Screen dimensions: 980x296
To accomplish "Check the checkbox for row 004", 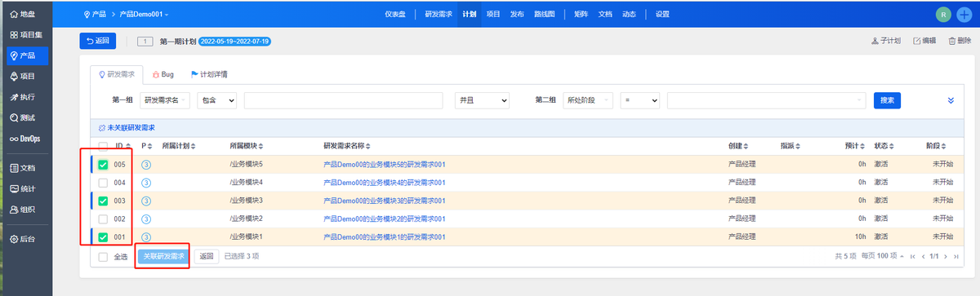I will [x=103, y=183].
